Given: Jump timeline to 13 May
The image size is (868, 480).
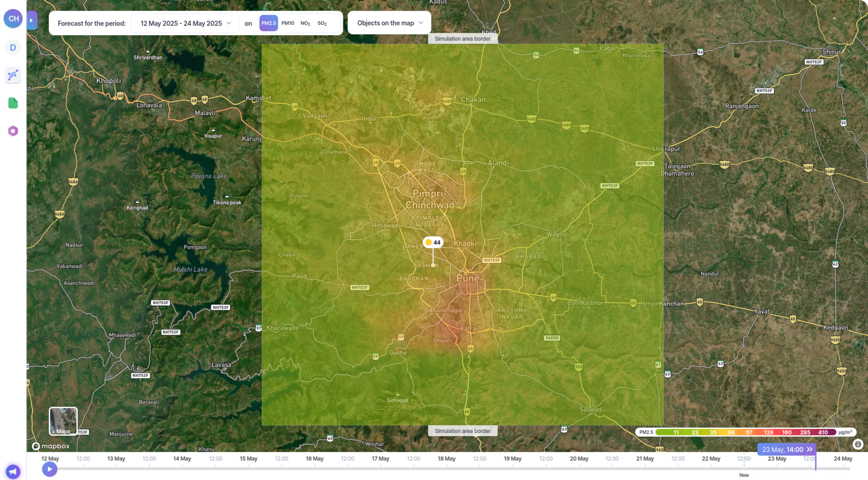Looking at the screenshot, I should [116, 459].
